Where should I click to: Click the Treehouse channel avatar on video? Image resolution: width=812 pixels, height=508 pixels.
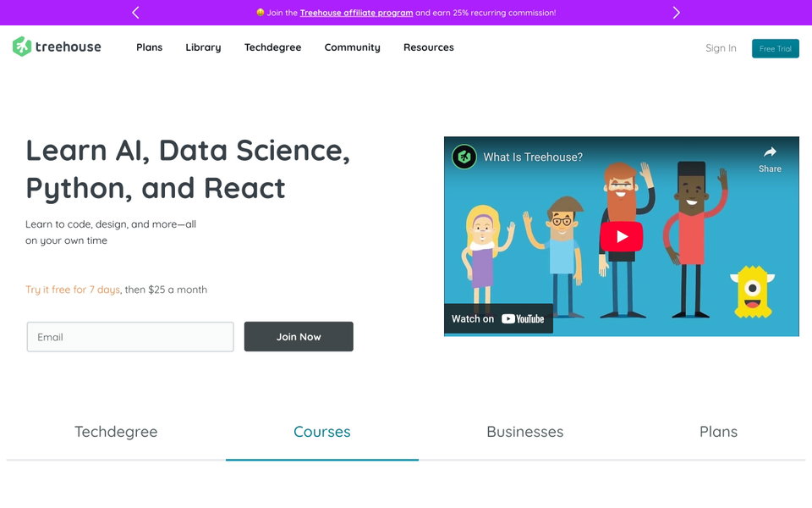pos(464,157)
